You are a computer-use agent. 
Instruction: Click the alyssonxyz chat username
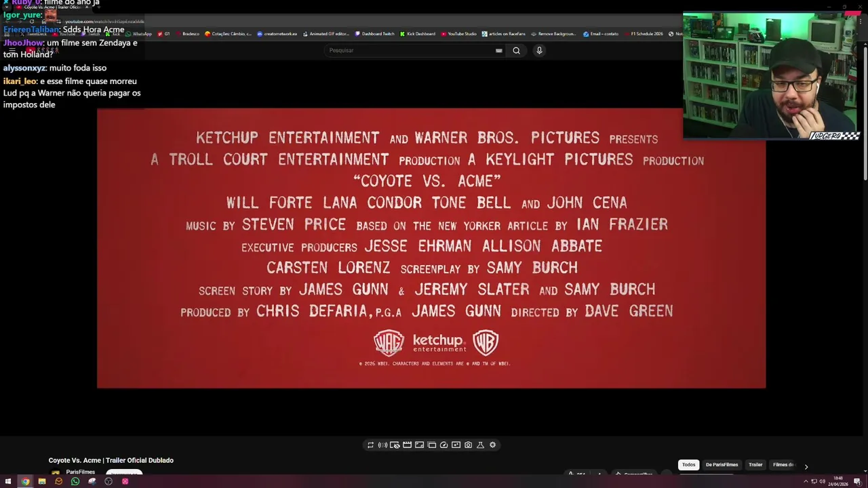point(24,68)
